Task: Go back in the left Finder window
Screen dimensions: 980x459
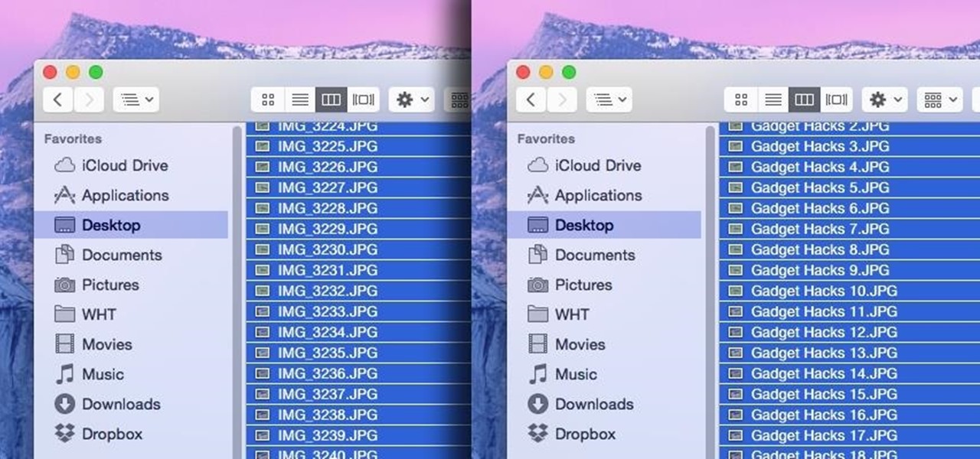Action: pos(58,99)
